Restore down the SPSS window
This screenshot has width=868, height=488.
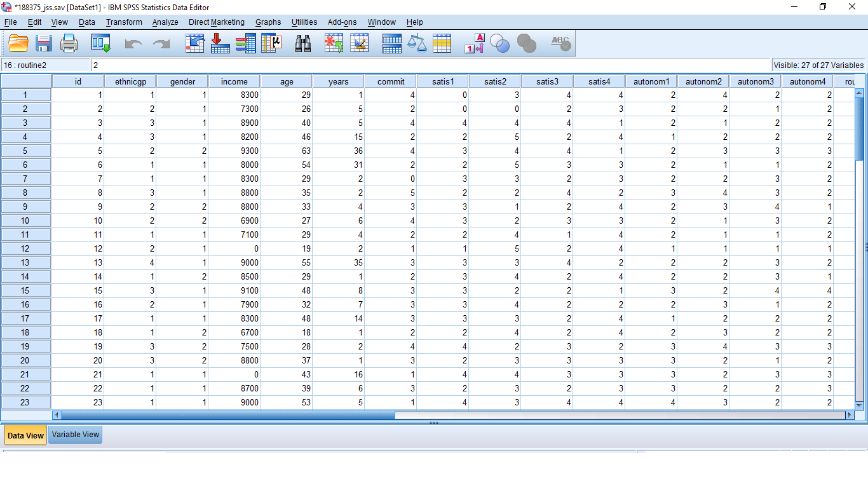click(823, 7)
